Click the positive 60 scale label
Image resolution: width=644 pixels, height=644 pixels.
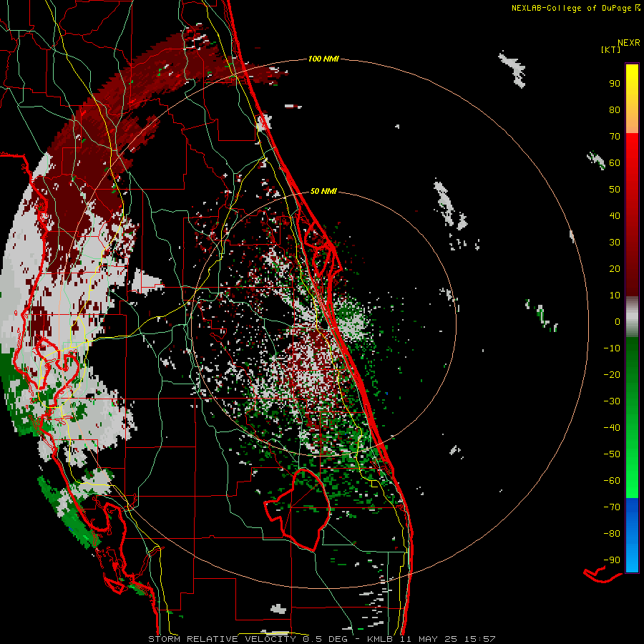point(615,163)
